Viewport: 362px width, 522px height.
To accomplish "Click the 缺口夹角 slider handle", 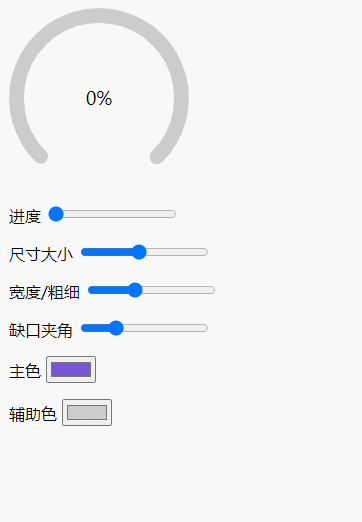I will tap(116, 328).
